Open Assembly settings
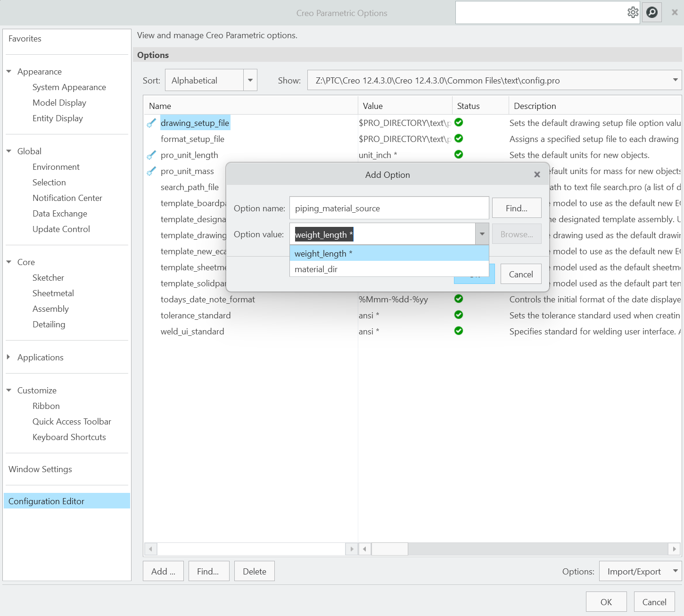The width and height of the screenshot is (684, 616). click(50, 309)
